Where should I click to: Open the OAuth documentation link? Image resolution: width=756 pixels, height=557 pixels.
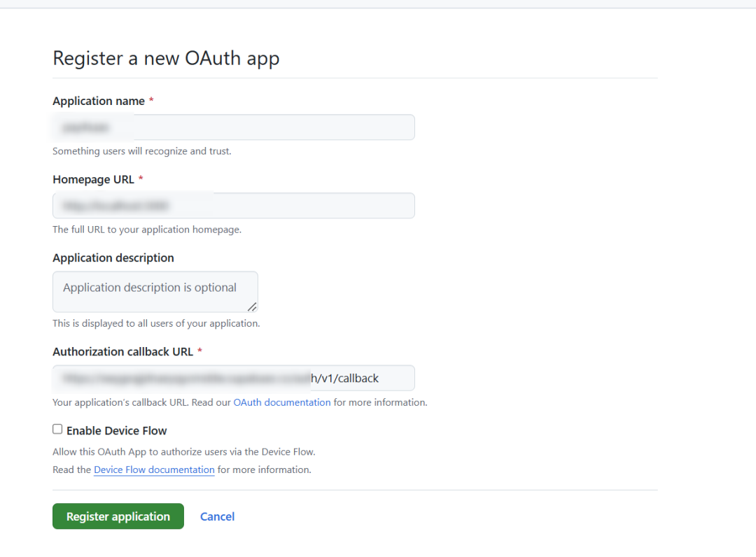coord(282,402)
